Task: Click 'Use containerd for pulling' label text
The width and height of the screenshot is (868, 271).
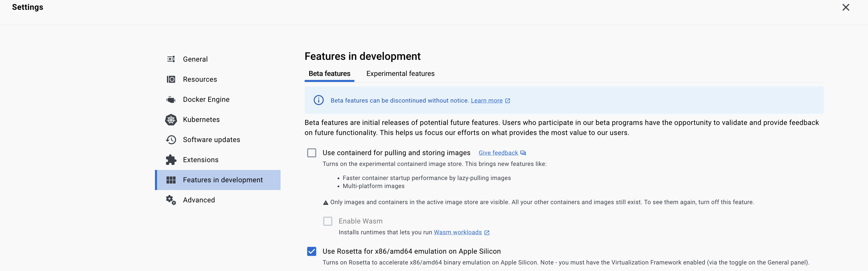Action: coord(396,153)
